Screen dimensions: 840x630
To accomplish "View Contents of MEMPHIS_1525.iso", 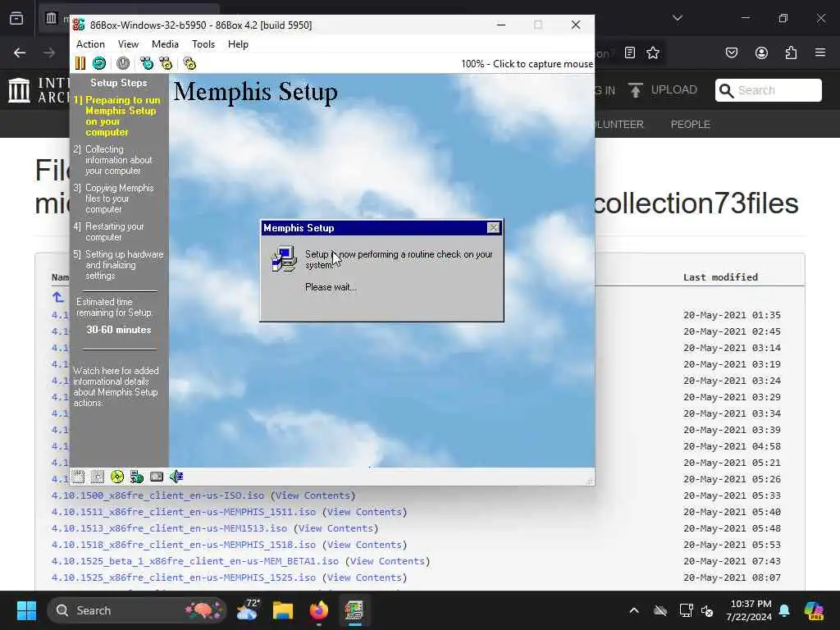I will (x=364, y=577).
